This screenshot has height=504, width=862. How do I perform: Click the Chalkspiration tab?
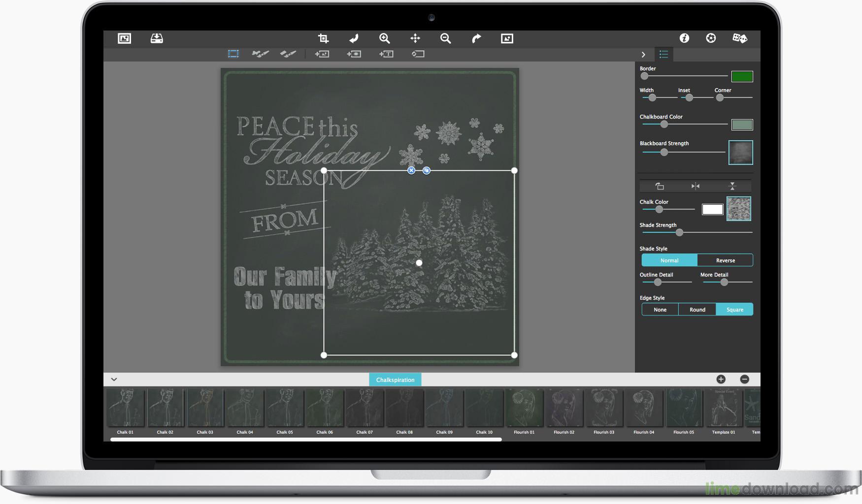click(395, 379)
